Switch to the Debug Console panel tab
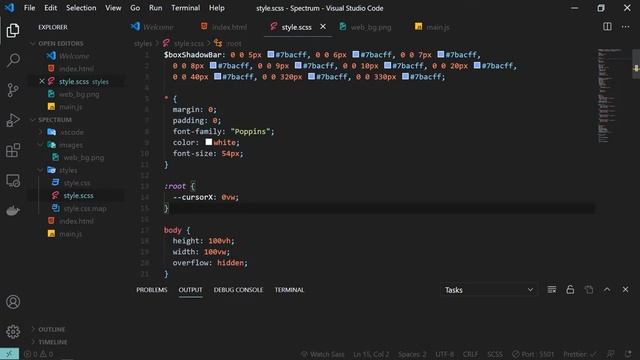Screen dimensions: 640x360 pos(238,290)
